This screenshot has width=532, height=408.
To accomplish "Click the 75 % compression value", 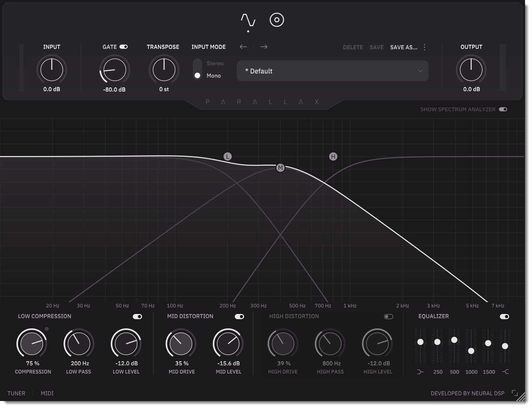I will tap(33, 363).
